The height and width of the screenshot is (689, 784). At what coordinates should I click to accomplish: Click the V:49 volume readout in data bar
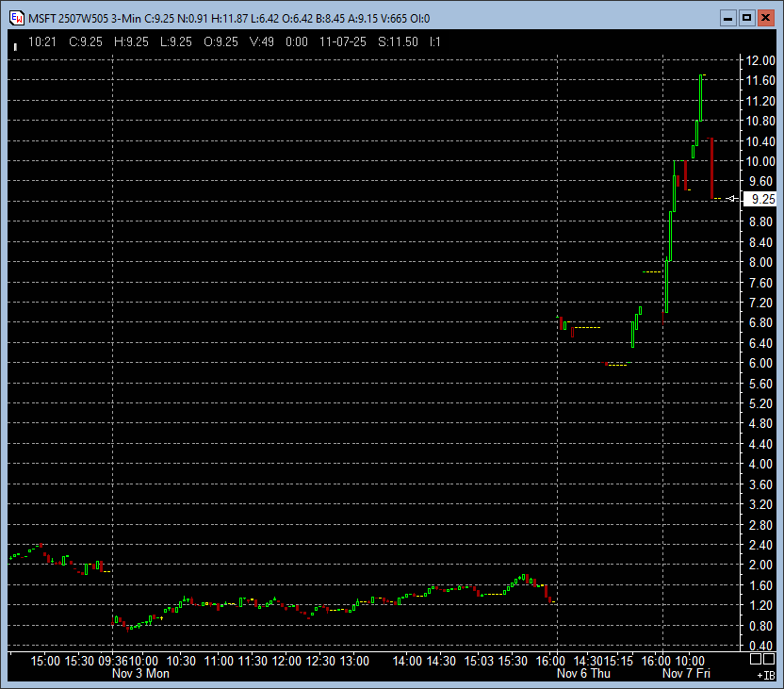[x=262, y=41]
